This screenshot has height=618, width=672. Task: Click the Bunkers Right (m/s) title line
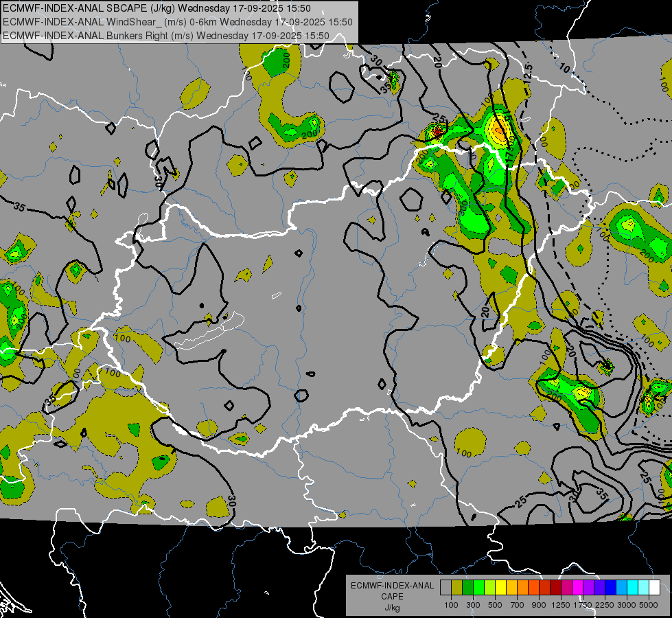coord(166,36)
